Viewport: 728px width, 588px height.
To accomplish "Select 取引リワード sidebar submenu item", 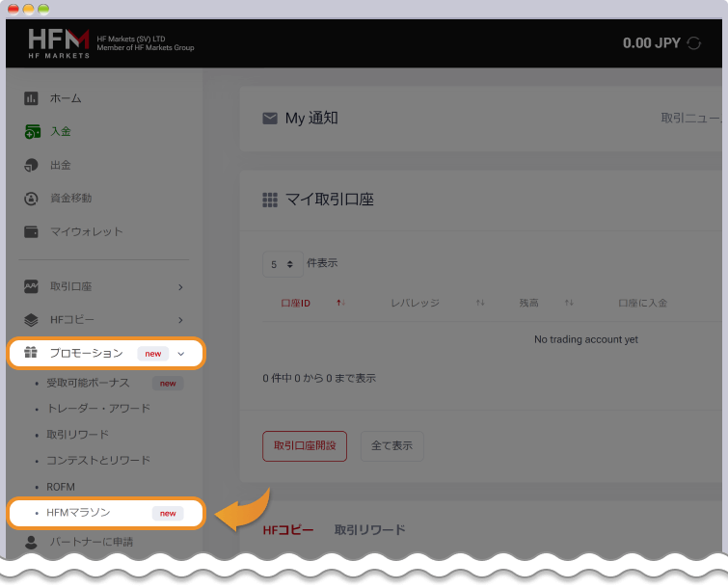I will click(77, 435).
